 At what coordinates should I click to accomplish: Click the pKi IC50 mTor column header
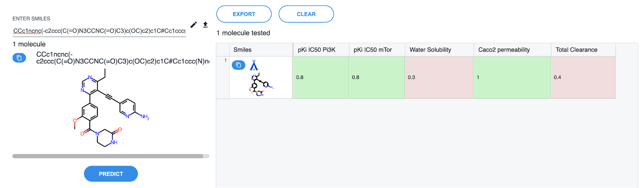coord(372,50)
